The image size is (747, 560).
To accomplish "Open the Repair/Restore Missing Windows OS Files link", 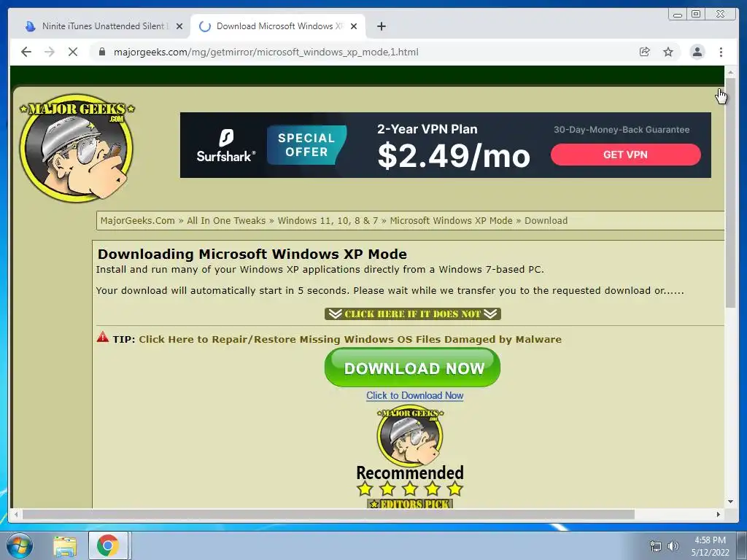I will point(350,339).
